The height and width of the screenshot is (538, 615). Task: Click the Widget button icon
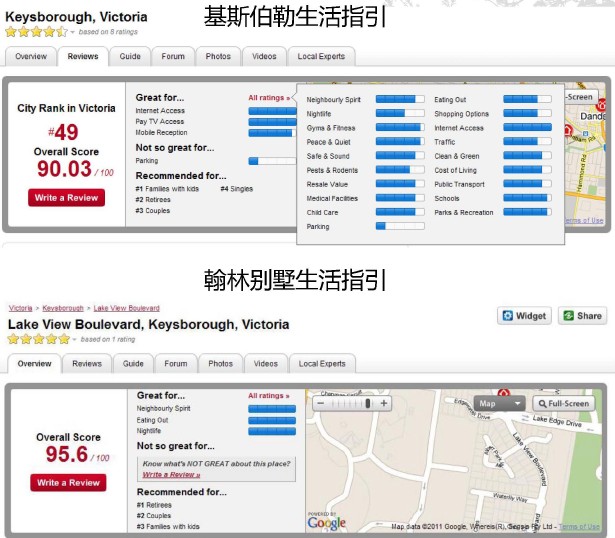click(x=507, y=316)
